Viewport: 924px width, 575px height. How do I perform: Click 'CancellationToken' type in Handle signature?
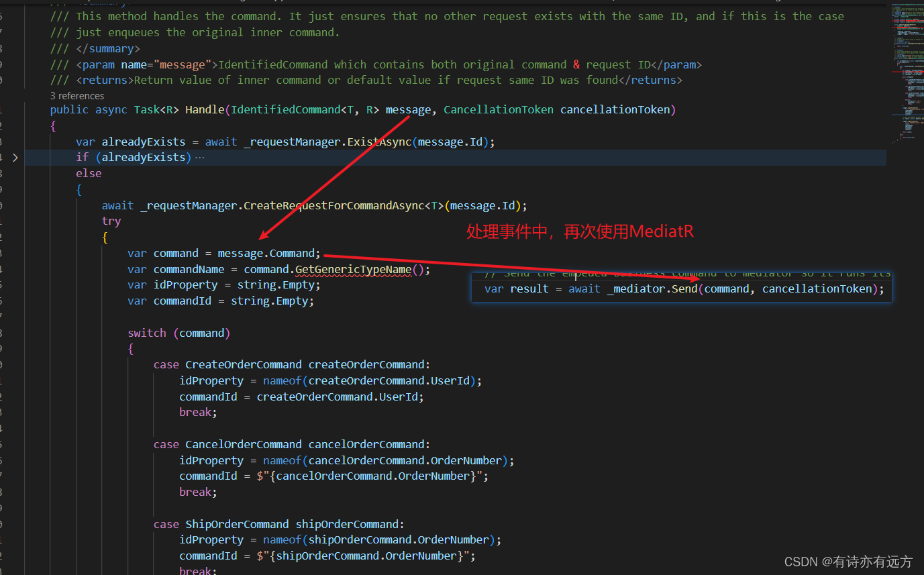(499, 110)
